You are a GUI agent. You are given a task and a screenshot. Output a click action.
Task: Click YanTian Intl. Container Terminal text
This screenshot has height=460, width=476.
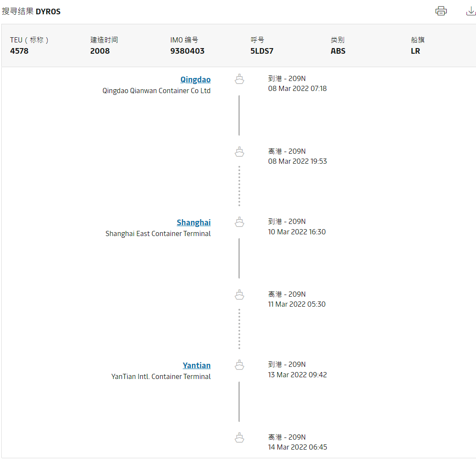161,376
